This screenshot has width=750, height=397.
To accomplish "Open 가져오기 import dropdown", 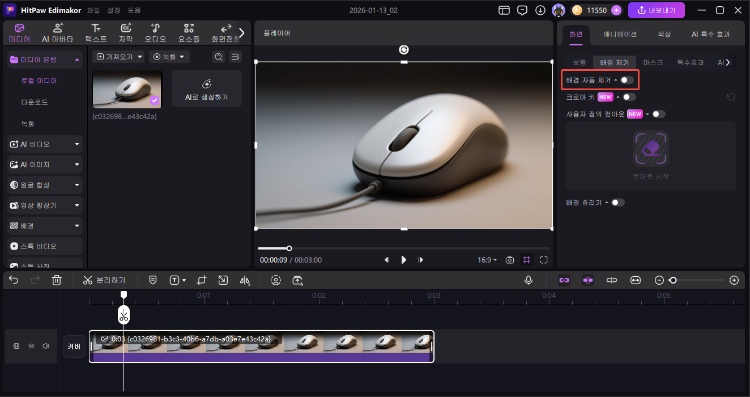I will click(118, 57).
